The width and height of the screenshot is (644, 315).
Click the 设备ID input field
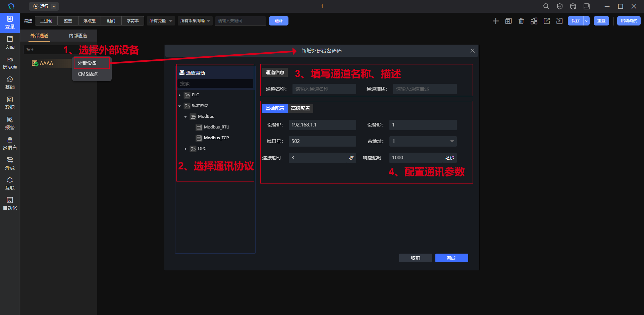pyautogui.click(x=423, y=125)
